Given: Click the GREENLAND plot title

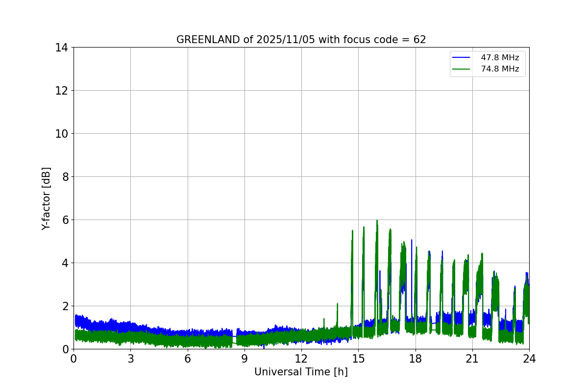Looking at the screenshot, I should pyautogui.click(x=301, y=40).
